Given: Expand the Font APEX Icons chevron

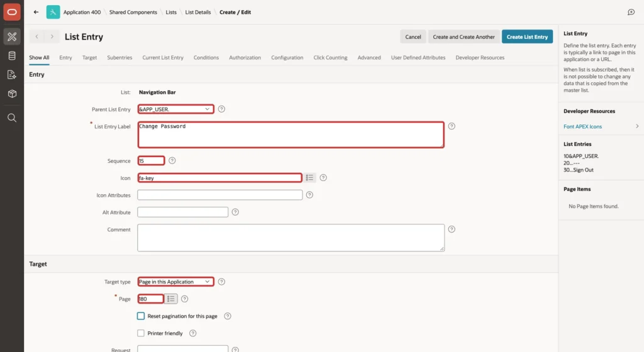Looking at the screenshot, I should [x=637, y=126].
